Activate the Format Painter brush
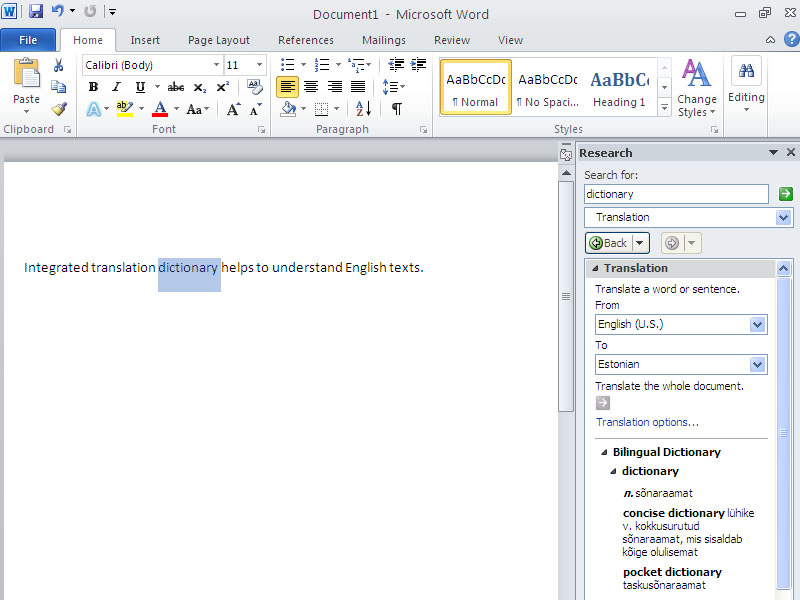The image size is (800, 600). coord(59,109)
